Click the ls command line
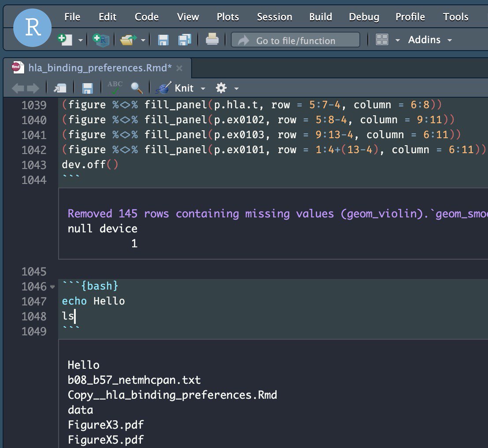 click(68, 316)
